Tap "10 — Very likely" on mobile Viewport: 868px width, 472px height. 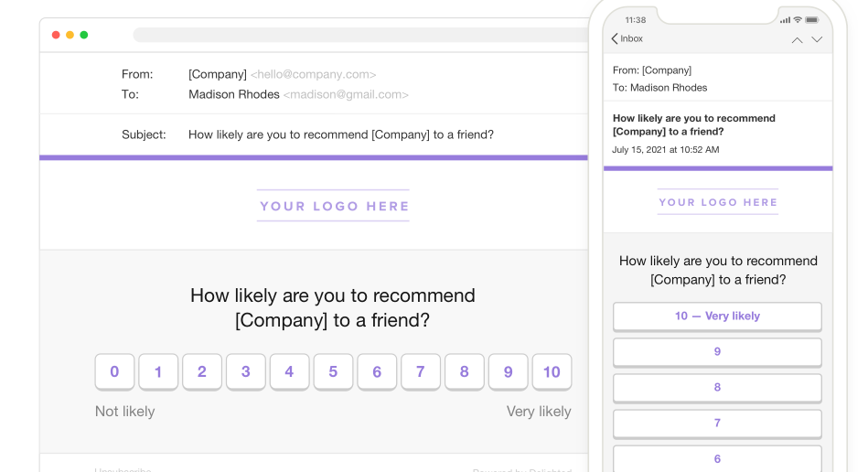tap(717, 316)
